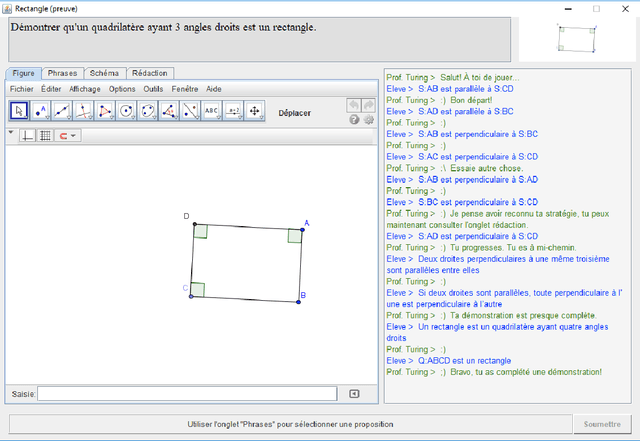
Task: Switch to the Phrases tab
Action: coord(62,73)
